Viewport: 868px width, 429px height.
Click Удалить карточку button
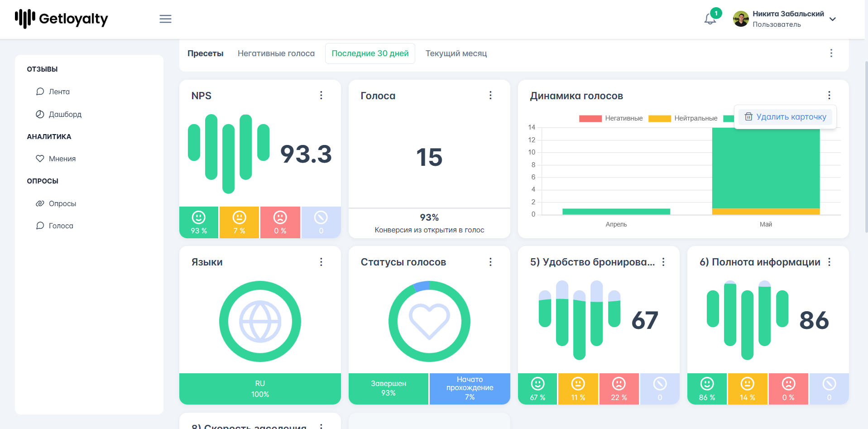786,117
